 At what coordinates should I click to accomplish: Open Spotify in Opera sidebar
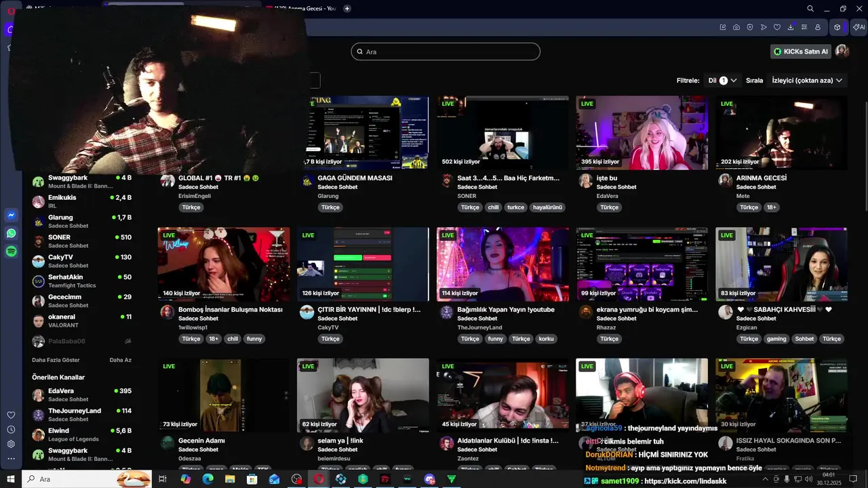click(x=11, y=251)
